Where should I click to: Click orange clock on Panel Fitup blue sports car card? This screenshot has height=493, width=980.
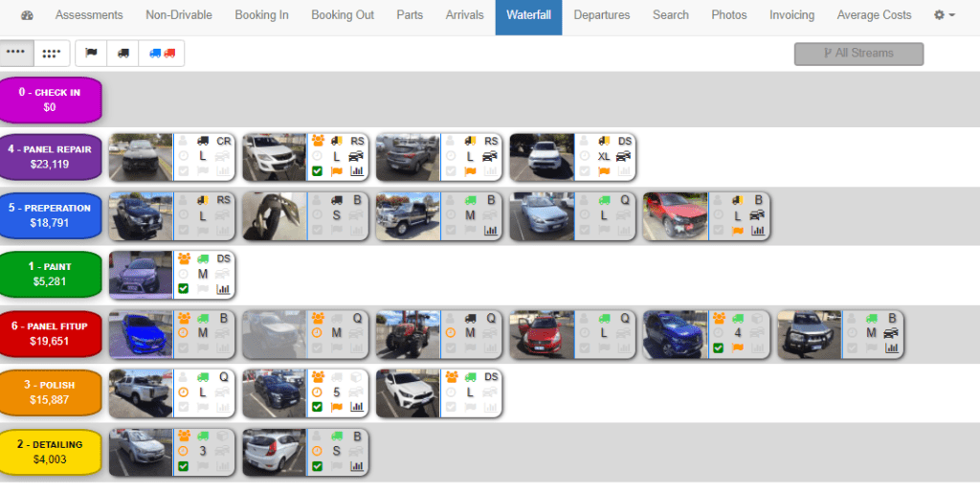(183, 333)
